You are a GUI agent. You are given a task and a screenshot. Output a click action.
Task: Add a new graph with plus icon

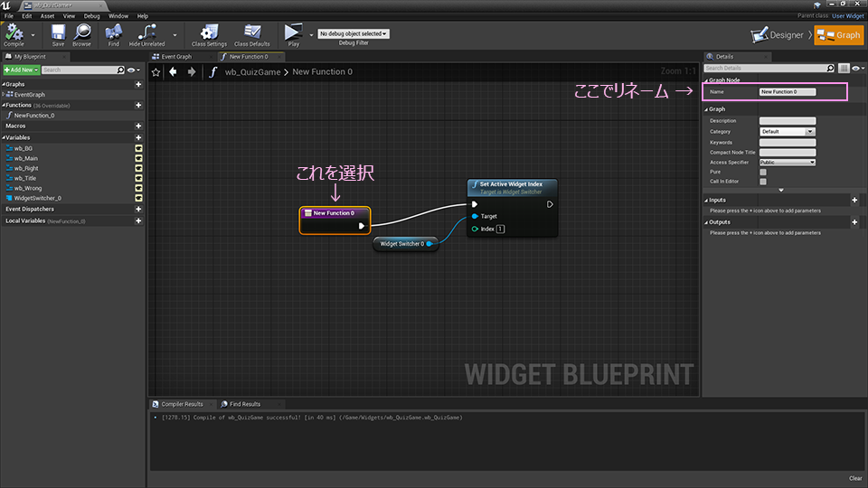(138, 84)
